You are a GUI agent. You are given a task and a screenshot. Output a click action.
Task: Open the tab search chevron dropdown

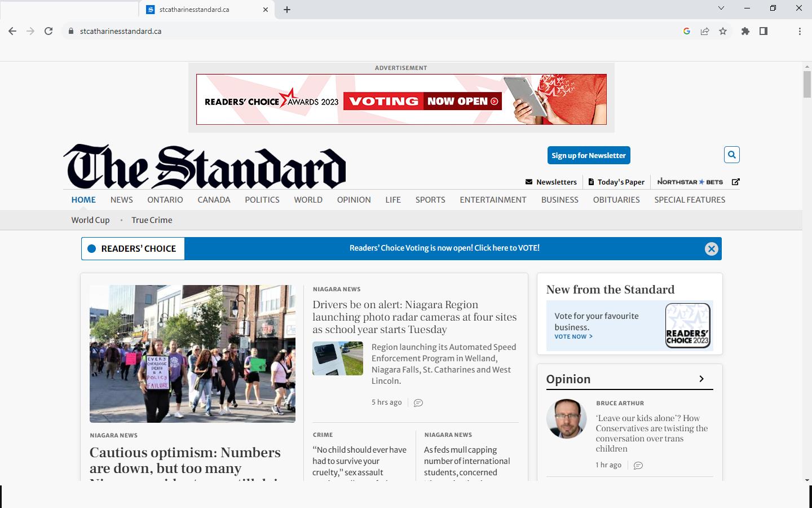coord(721,8)
